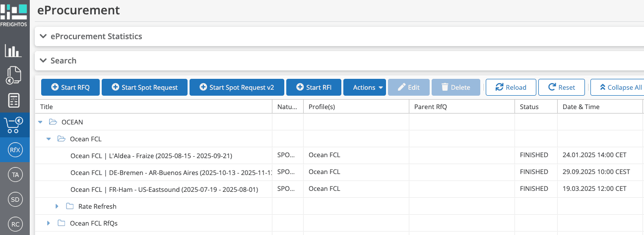
Task: Click the Ocean FCL RfQs label
Action: coord(94,223)
